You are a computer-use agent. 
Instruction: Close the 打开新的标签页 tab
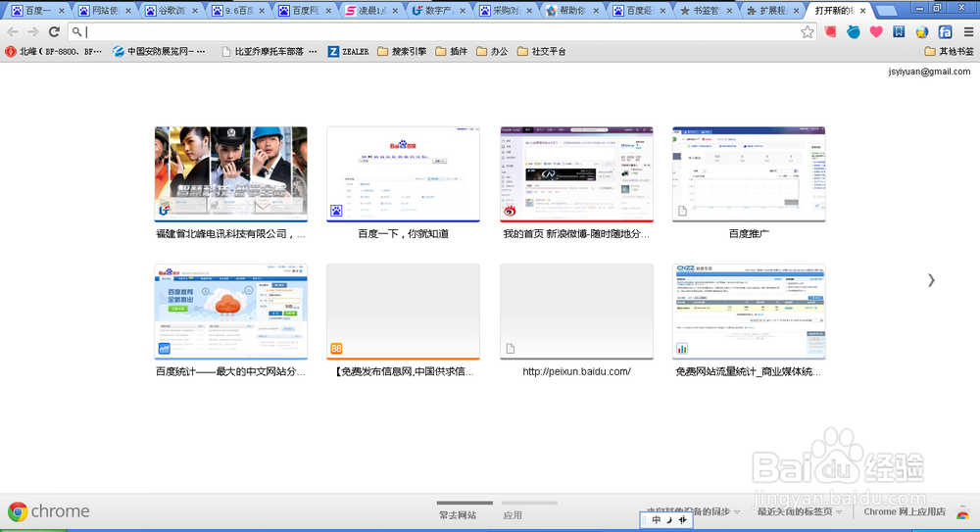[x=863, y=11]
